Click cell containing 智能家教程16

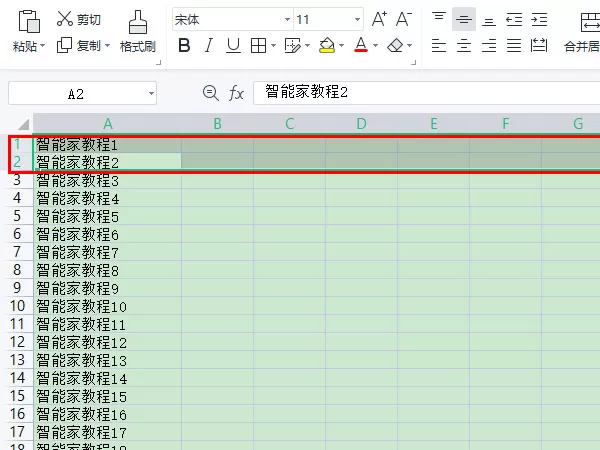[x=108, y=414]
